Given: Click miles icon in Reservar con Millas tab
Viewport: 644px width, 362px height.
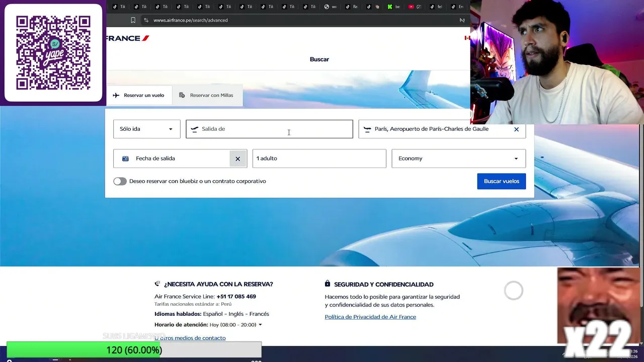Looking at the screenshot, I should pos(182,95).
